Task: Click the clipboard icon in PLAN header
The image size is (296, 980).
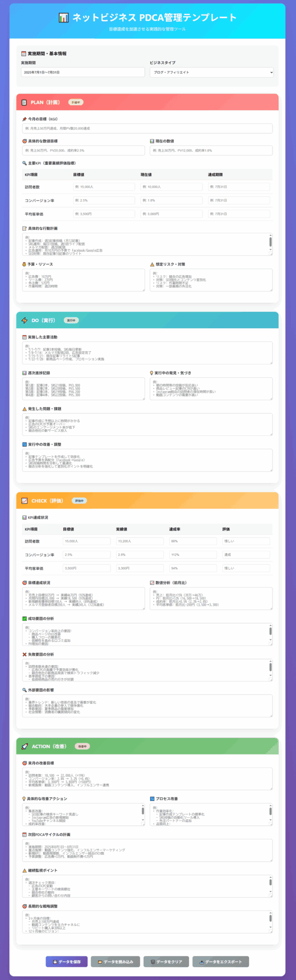Action: click(24, 103)
